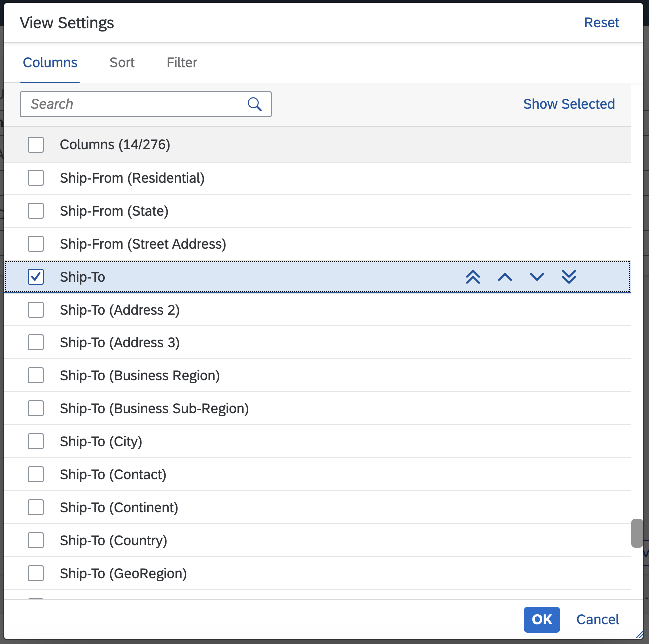
Task: Check Ship-To (Address 2) checkbox
Action: [36, 310]
